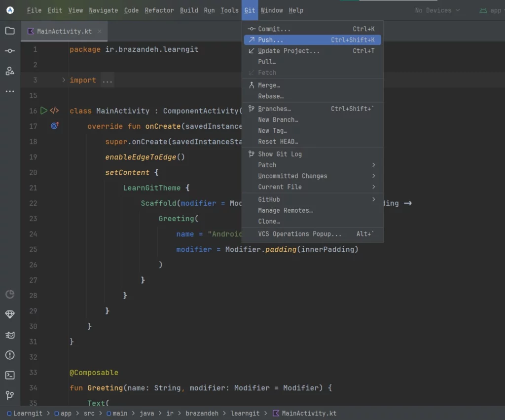Choose Update Project... menu entry
The height and width of the screenshot is (420, 505).
click(312, 51)
